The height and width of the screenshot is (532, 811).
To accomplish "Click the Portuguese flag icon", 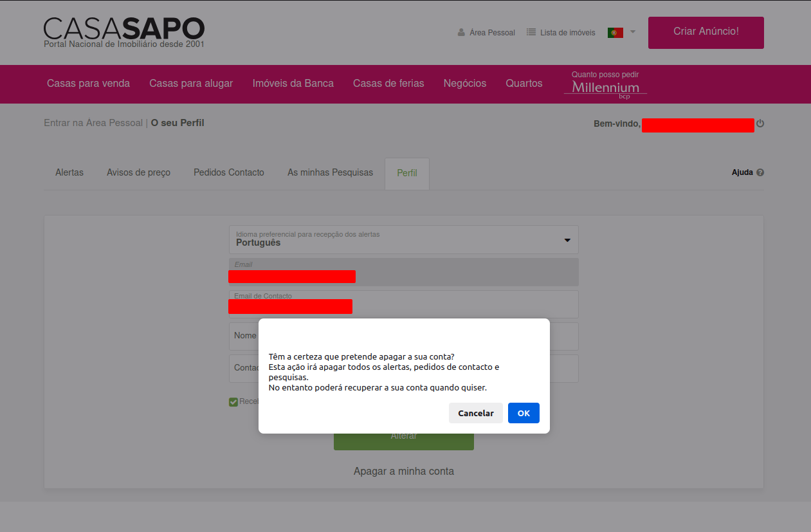I will (x=615, y=32).
